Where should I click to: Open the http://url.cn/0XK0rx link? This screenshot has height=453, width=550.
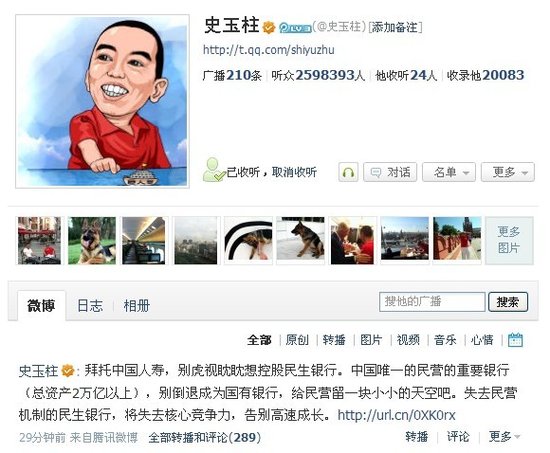(x=396, y=415)
